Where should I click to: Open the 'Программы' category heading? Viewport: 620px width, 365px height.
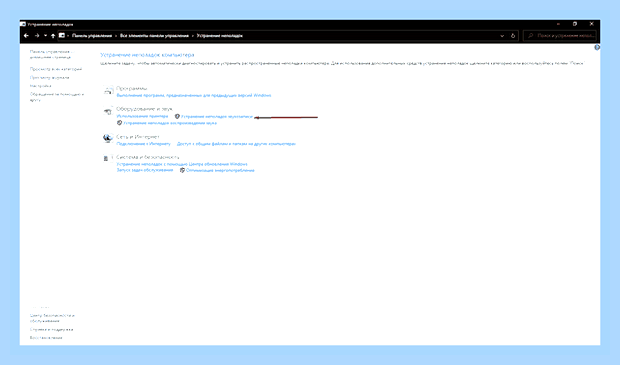132,88
